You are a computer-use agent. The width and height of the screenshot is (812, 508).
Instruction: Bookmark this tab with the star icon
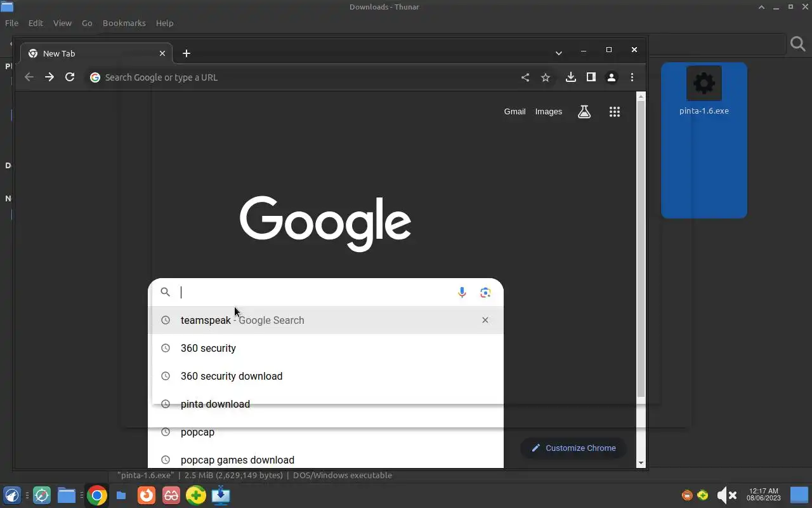coord(546,77)
